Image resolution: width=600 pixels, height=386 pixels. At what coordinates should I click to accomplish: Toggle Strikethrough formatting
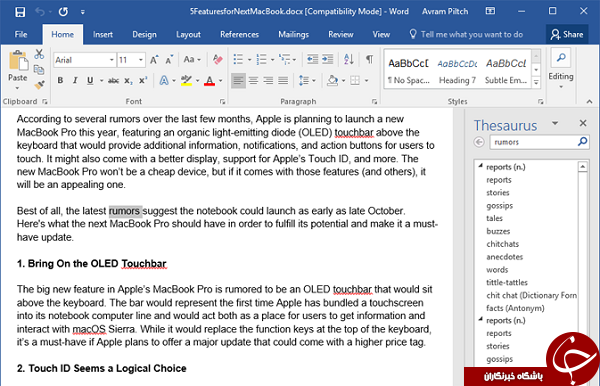pos(113,81)
